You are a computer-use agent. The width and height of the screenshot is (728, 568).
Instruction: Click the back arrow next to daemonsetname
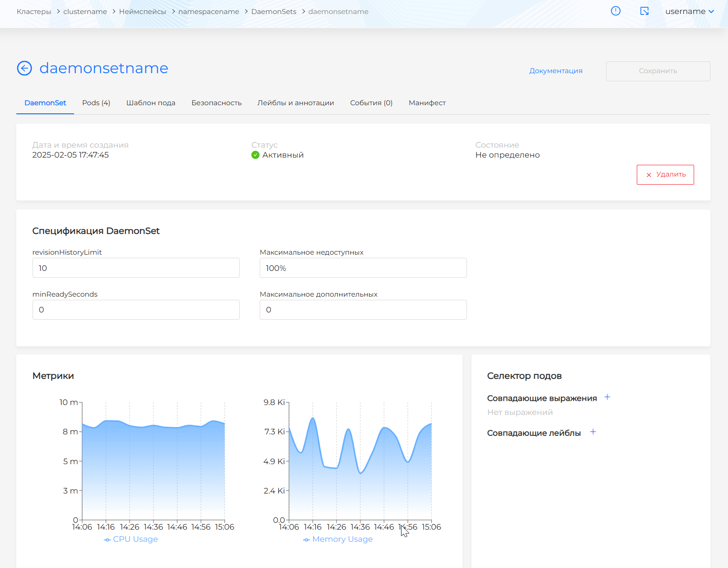(24, 68)
